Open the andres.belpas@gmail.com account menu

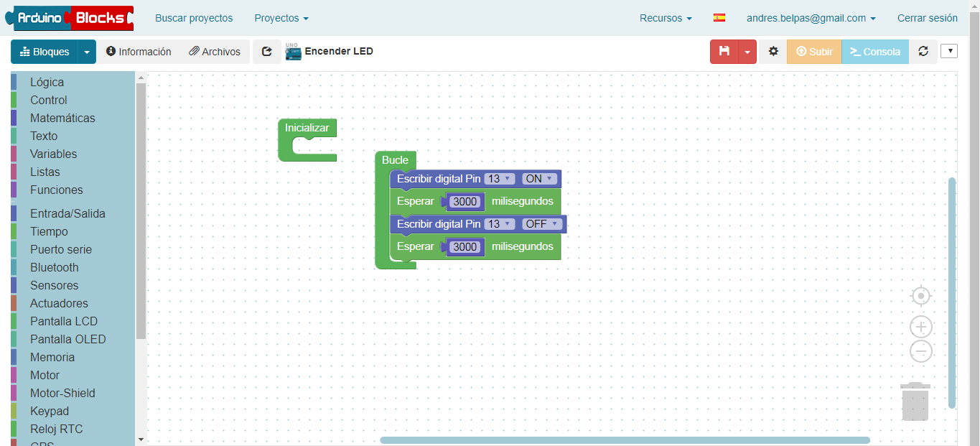811,18
